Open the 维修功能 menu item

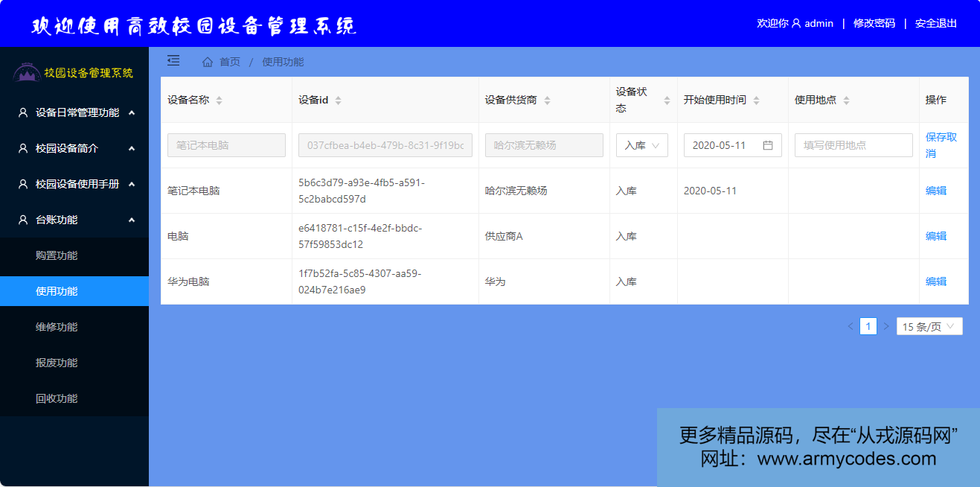point(57,327)
